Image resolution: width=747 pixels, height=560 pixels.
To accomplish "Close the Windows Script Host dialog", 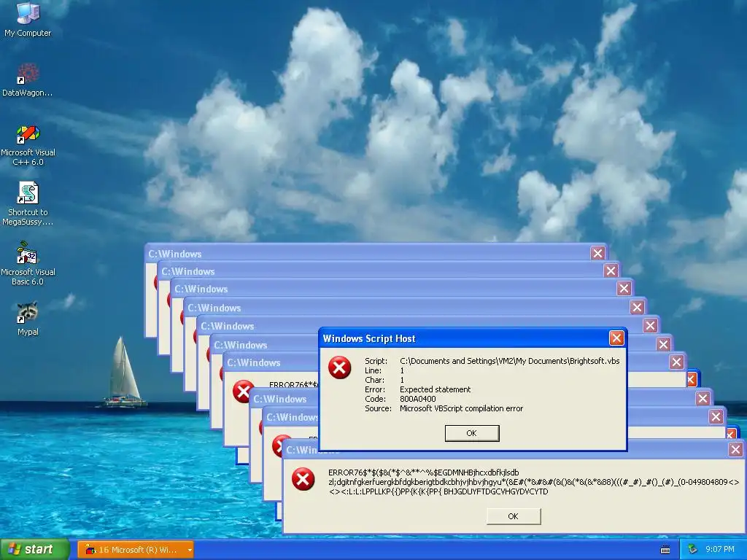I will point(616,338).
